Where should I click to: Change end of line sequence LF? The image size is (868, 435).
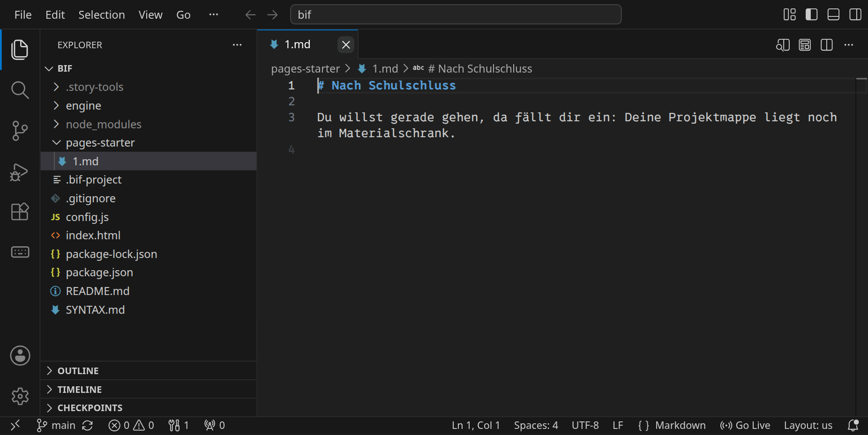coord(618,425)
